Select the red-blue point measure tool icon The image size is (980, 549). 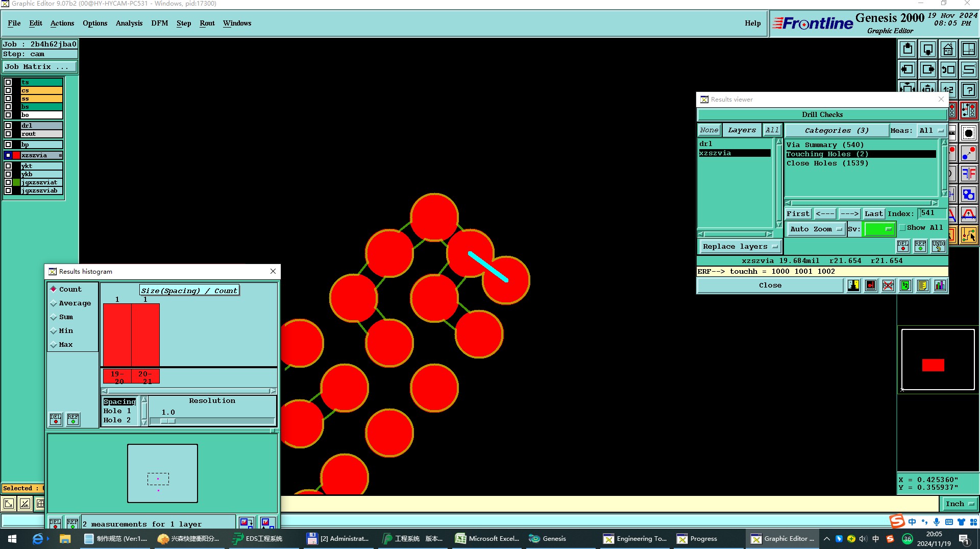(x=969, y=153)
